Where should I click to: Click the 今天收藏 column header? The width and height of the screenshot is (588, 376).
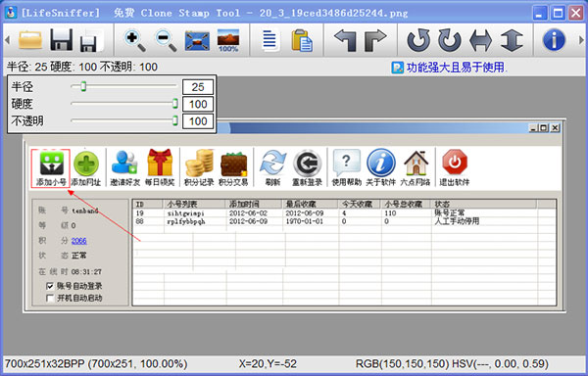pyautogui.click(x=361, y=204)
